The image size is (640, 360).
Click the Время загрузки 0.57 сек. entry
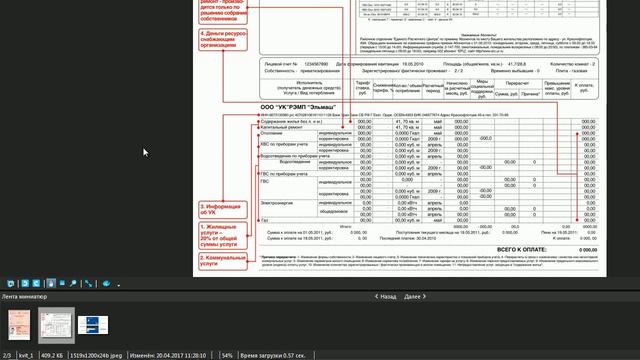[x=273, y=356]
